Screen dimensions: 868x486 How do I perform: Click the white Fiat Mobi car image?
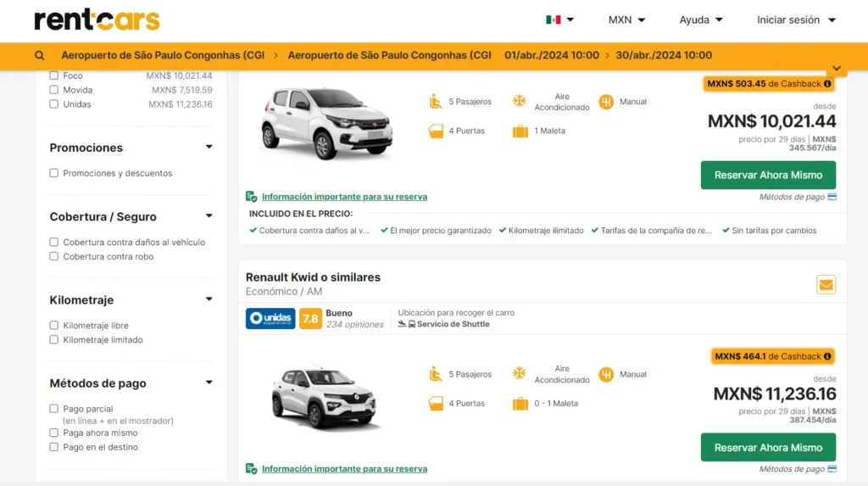[326, 123]
